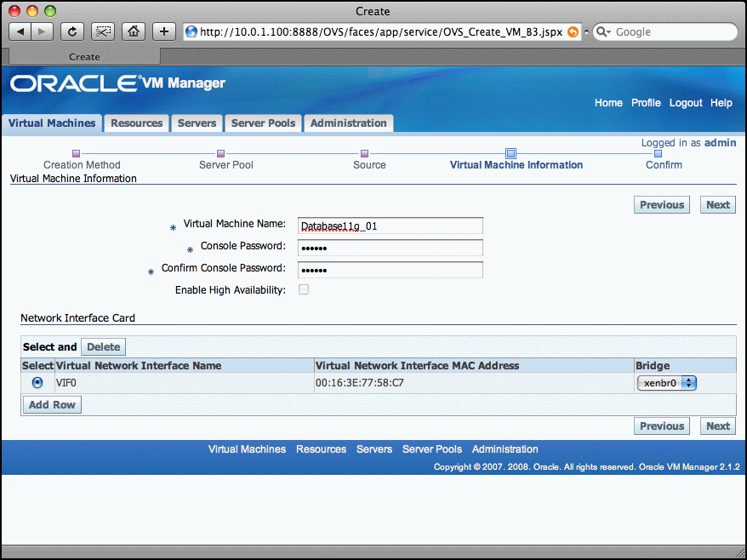Click the browser back arrow button
This screenshot has height=560, width=747.
pyautogui.click(x=20, y=31)
